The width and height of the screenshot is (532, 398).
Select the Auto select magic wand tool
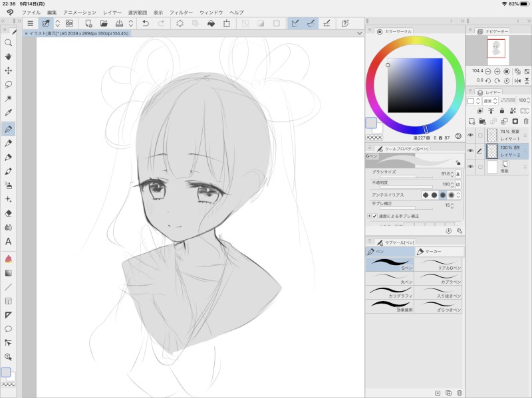click(8, 98)
